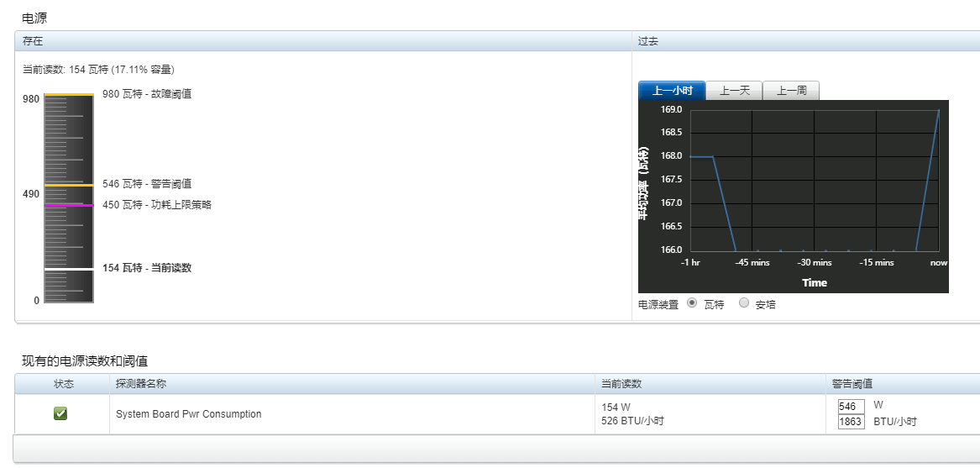980x468 pixels.
Task: Click System Board Pwr Consumption row
Action: (497, 414)
